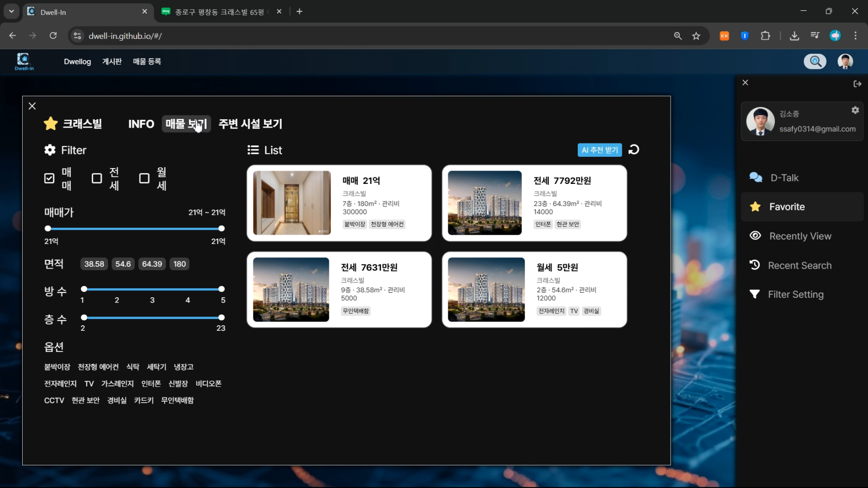Toggle the 카드키 option filter
This screenshot has height=488, width=868.
point(144,400)
